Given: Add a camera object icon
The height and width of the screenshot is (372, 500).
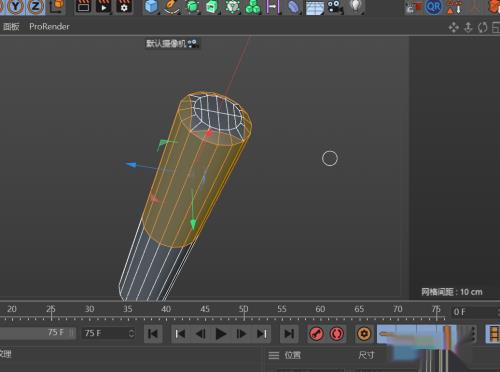Looking at the screenshot, I should click(x=335, y=7).
